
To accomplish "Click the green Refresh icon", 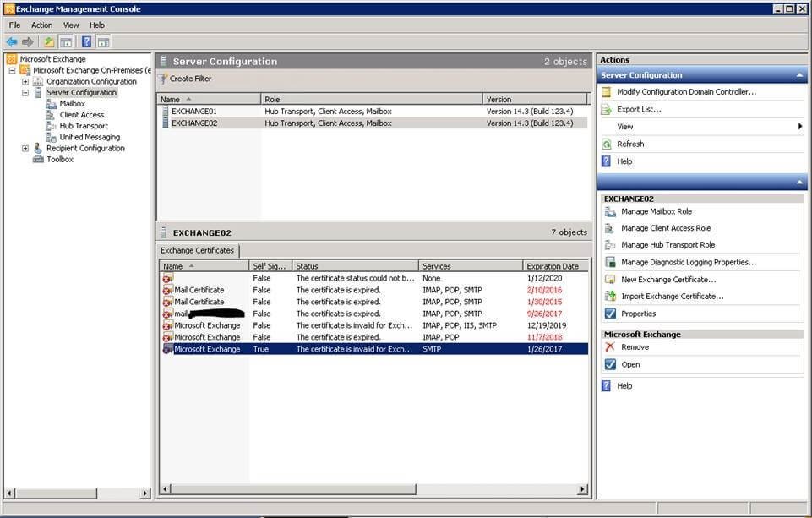I will click(x=607, y=144).
